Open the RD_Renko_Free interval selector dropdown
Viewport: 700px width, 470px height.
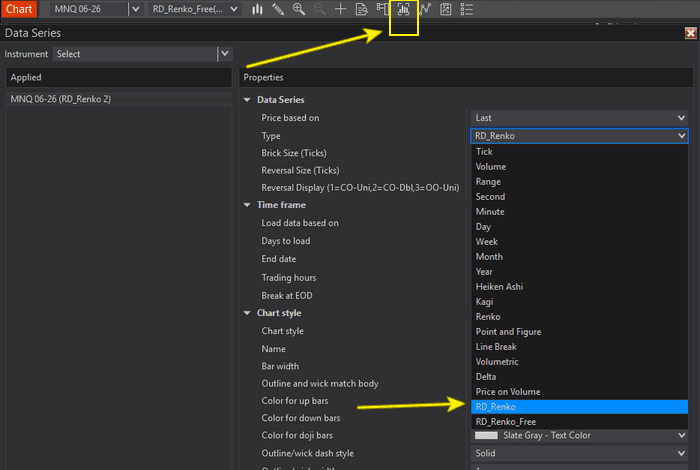(233, 9)
